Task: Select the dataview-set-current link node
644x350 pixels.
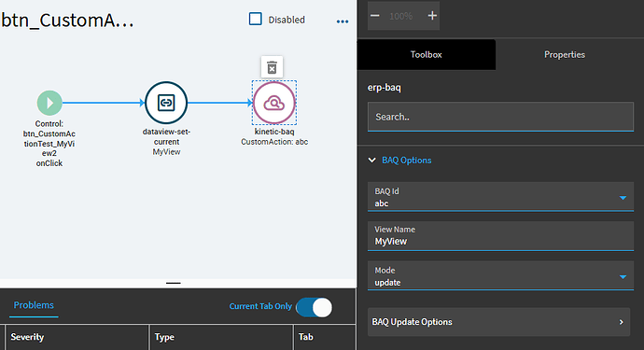Action: click(166, 103)
